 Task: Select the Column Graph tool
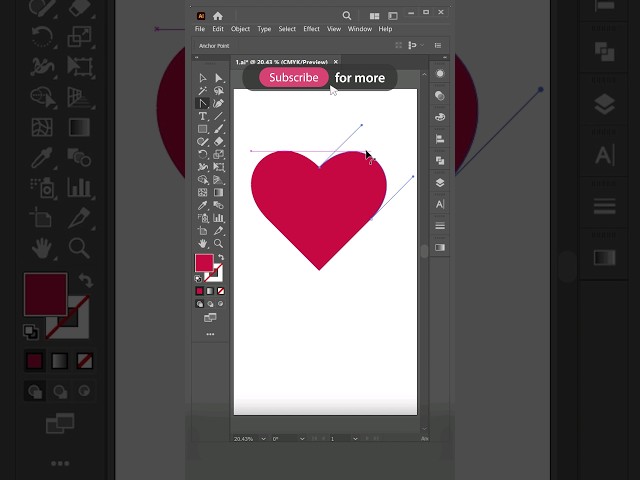[218, 218]
